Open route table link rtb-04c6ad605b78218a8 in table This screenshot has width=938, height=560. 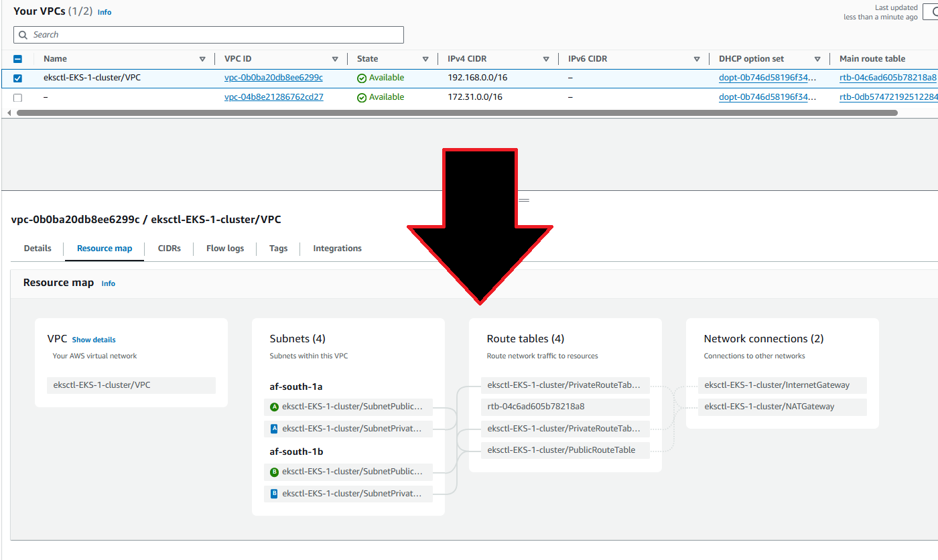click(888, 78)
